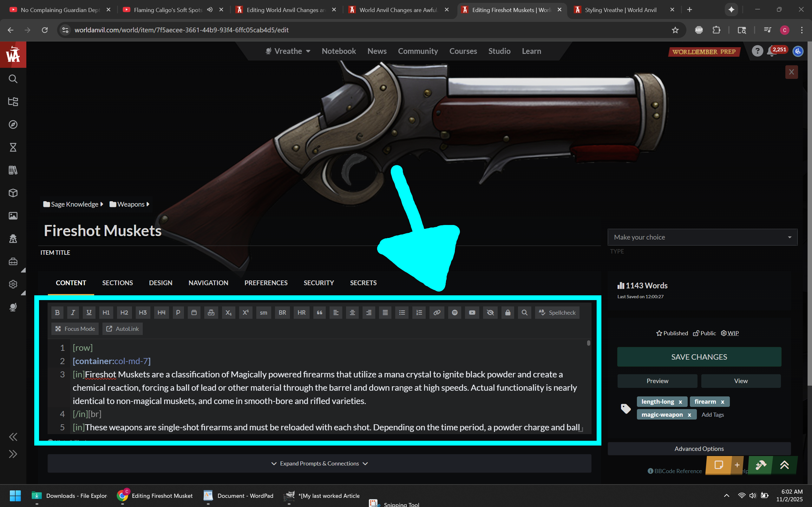Viewport: 812px width, 507px height.
Task: Insert a numbered list
Action: tap(419, 312)
